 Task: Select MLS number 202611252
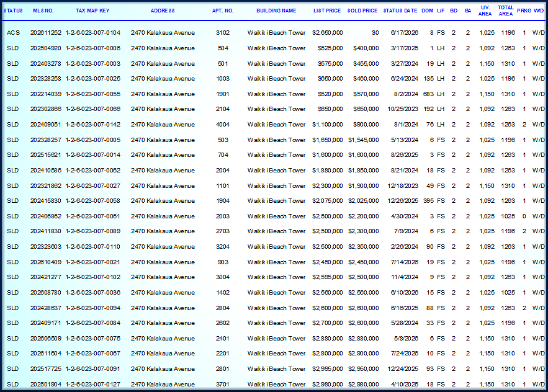tap(46, 33)
